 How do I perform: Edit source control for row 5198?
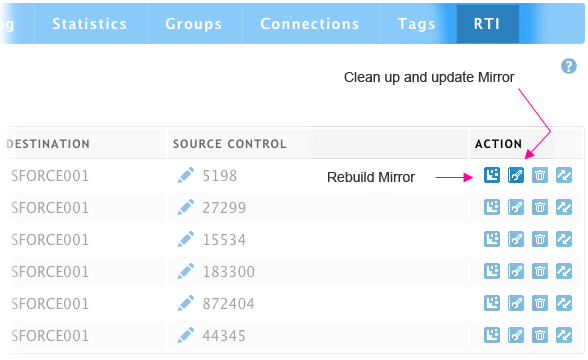(x=186, y=175)
